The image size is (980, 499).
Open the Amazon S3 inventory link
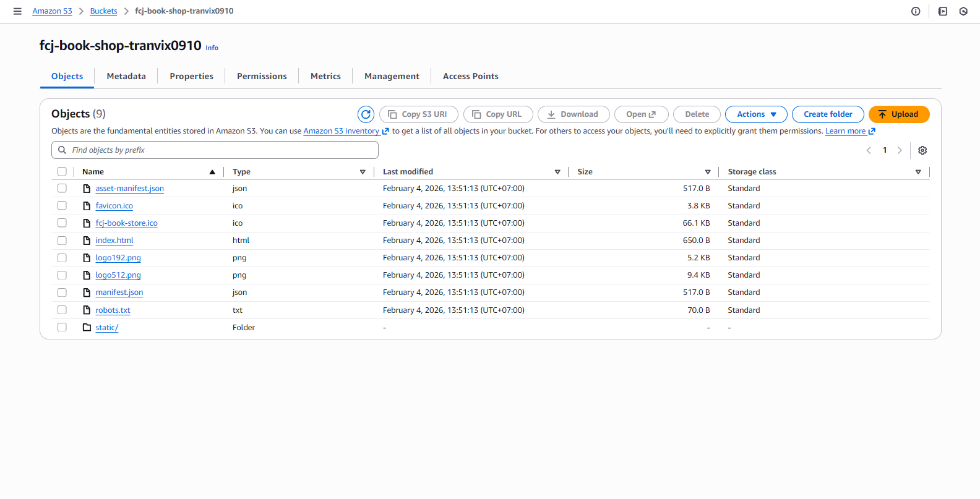(341, 131)
